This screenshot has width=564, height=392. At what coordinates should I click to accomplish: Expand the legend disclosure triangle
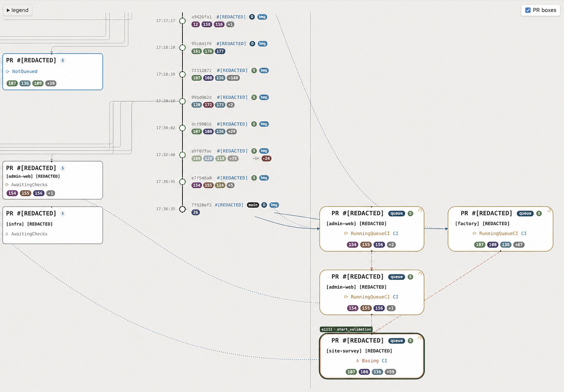tap(8, 10)
